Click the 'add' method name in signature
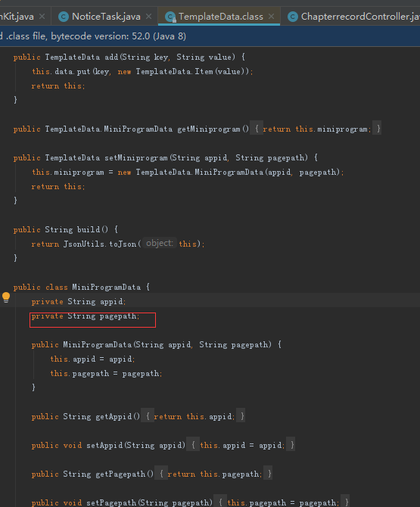 coord(111,58)
